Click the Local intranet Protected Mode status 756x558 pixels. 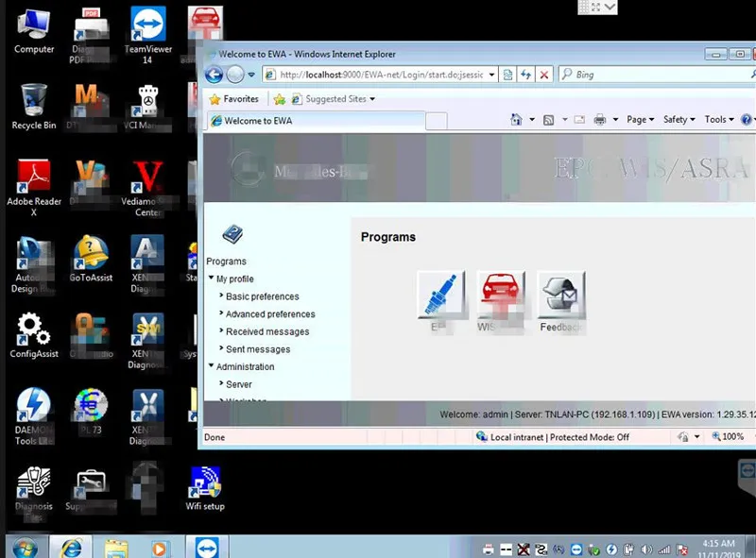[553, 437]
